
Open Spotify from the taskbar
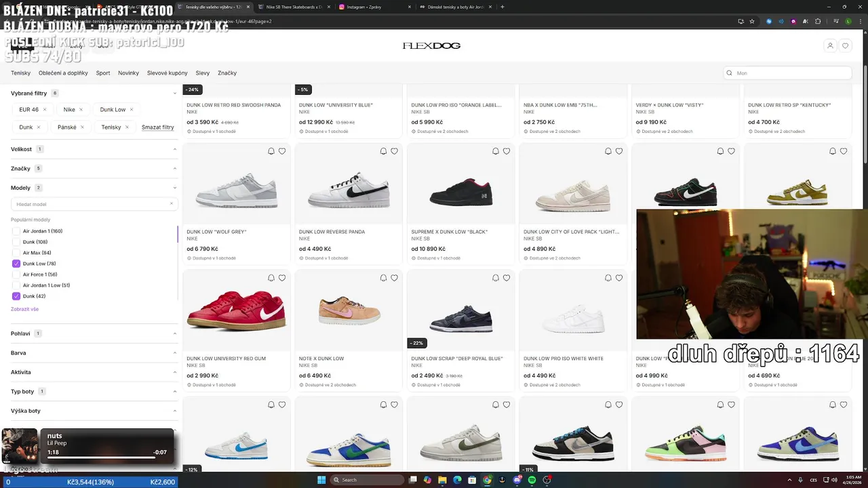click(532, 480)
